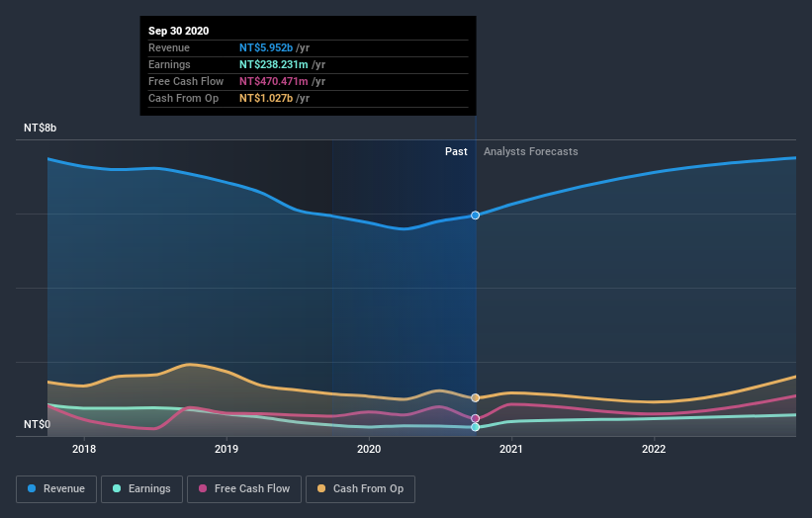Click the Analysts Forecasts label
This screenshot has width=812, height=518.
[x=531, y=151]
